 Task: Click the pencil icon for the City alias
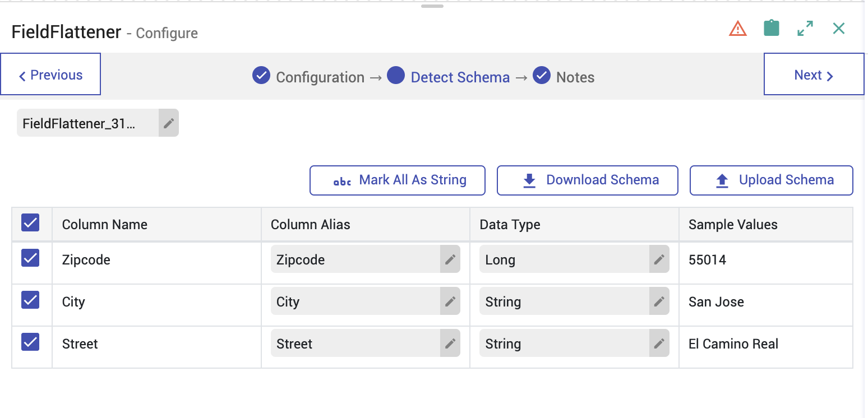pyautogui.click(x=450, y=301)
